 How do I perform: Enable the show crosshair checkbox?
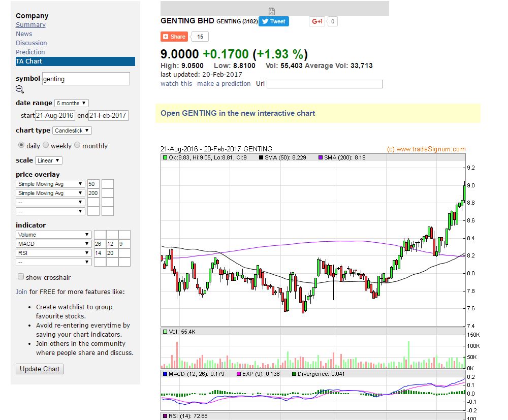(x=21, y=277)
